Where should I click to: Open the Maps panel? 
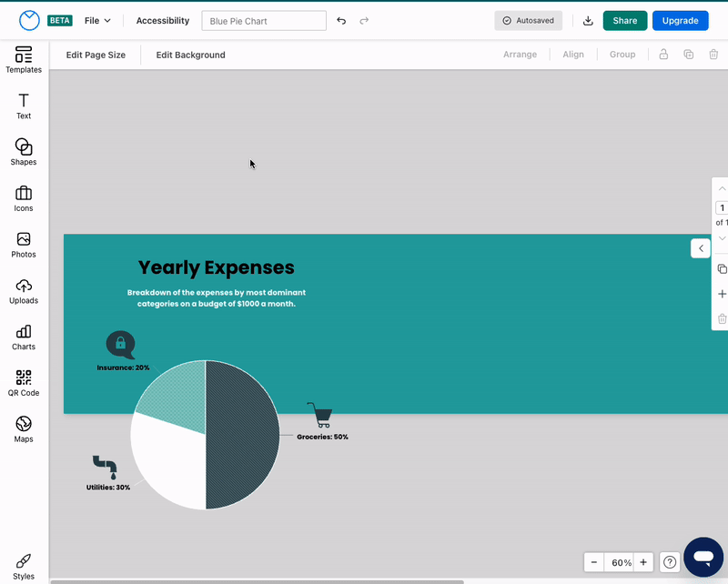pyautogui.click(x=23, y=428)
